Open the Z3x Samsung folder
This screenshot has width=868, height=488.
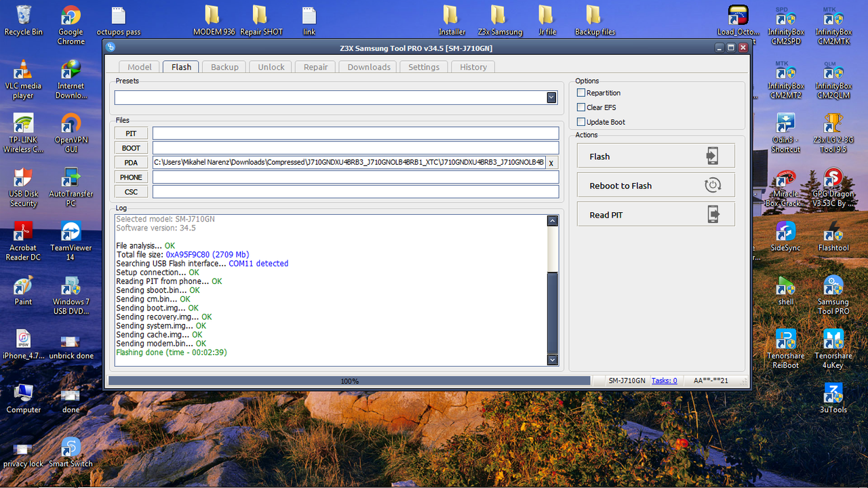(x=499, y=20)
